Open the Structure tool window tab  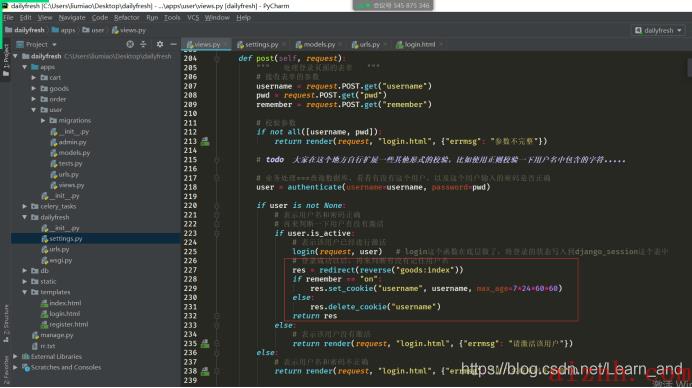(6, 323)
